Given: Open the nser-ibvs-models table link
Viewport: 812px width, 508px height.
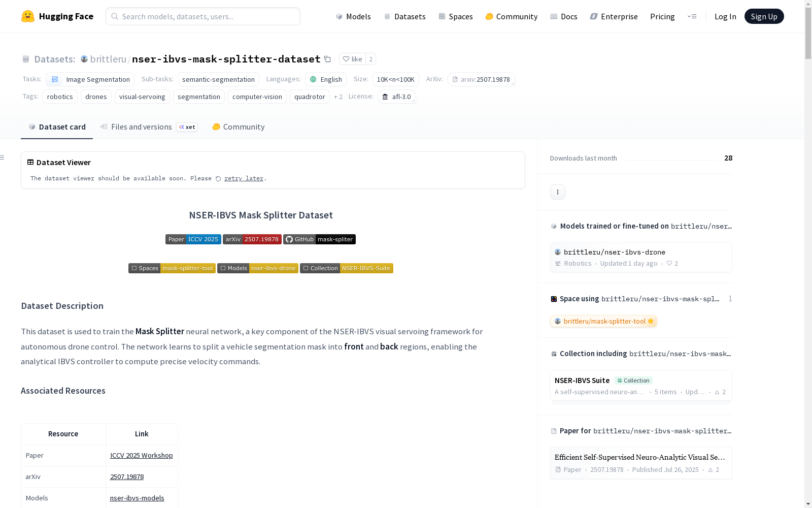Looking at the screenshot, I should pyautogui.click(x=137, y=498).
